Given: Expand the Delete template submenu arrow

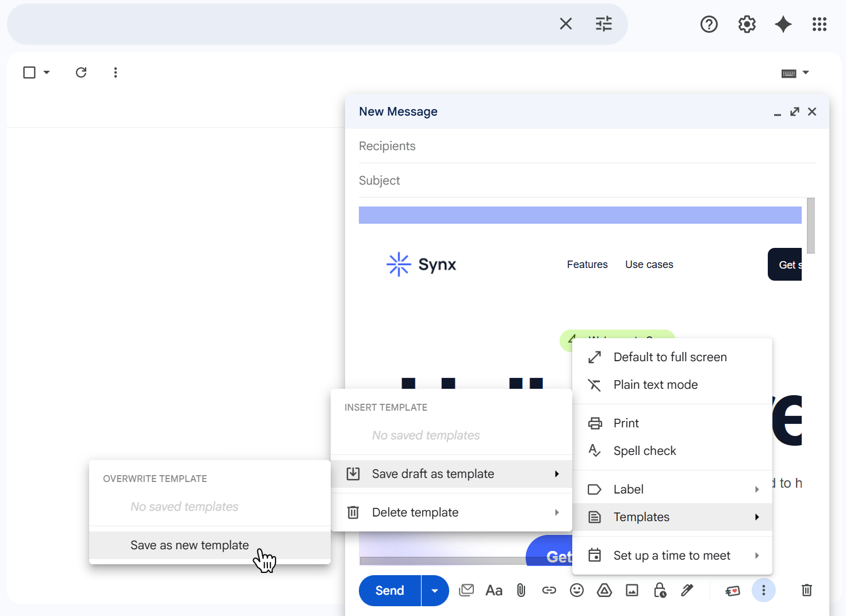Looking at the screenshot, I should pos(557,512).
